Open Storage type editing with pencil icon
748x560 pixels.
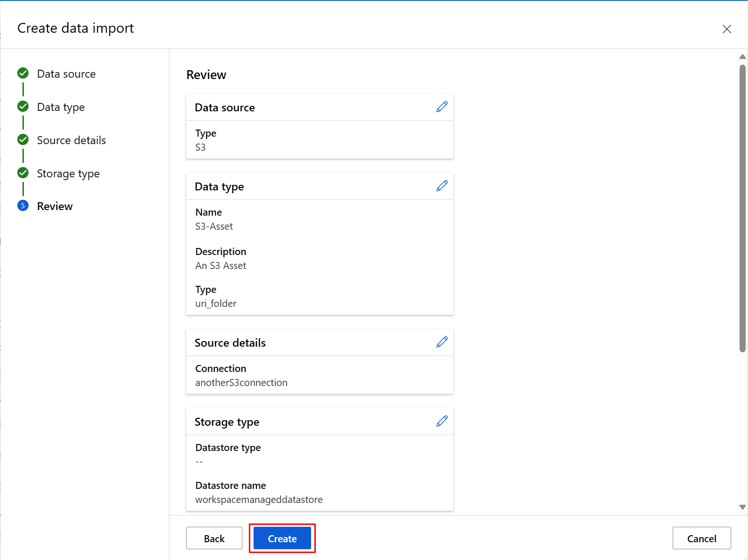[442, 422]
